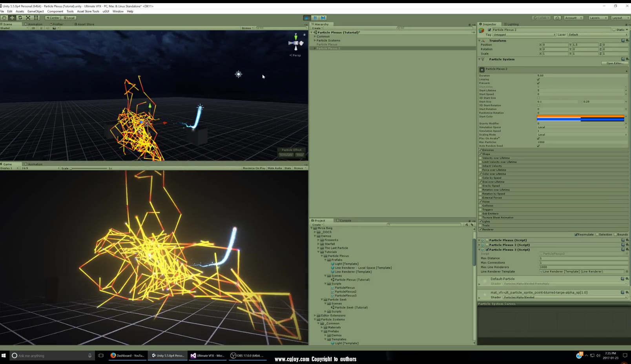
Task: Open scene effects image dropdown
Action: (x=55, y=28)
